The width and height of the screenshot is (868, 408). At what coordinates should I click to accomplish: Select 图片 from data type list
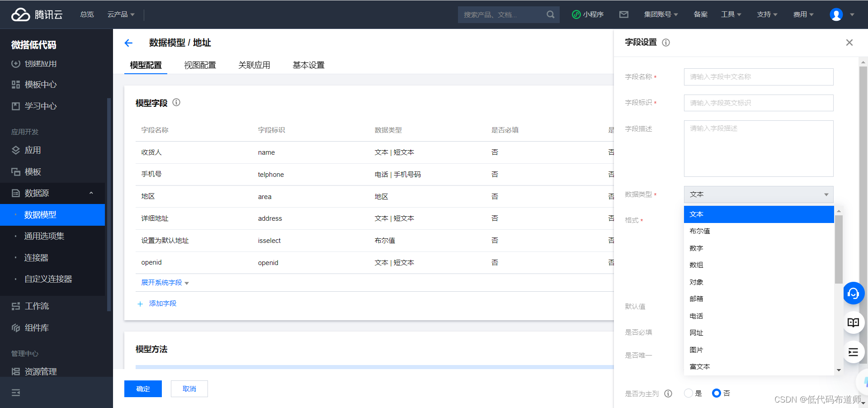759,350
